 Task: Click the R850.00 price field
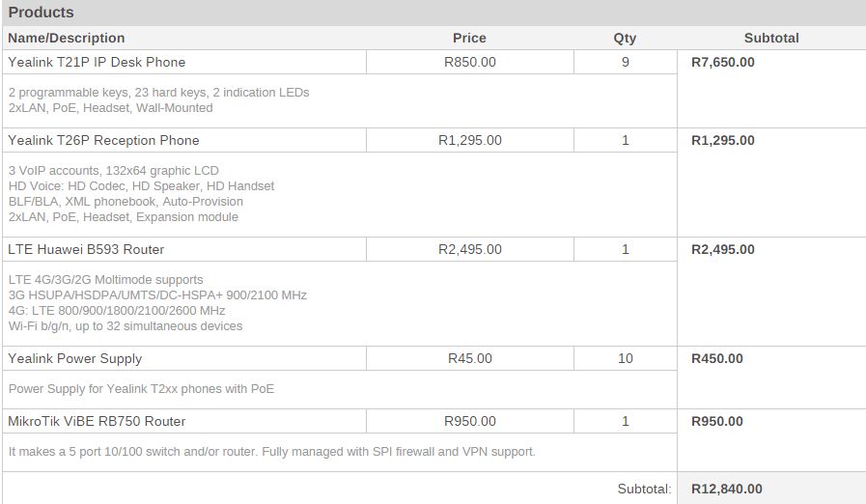coord(469,62)
